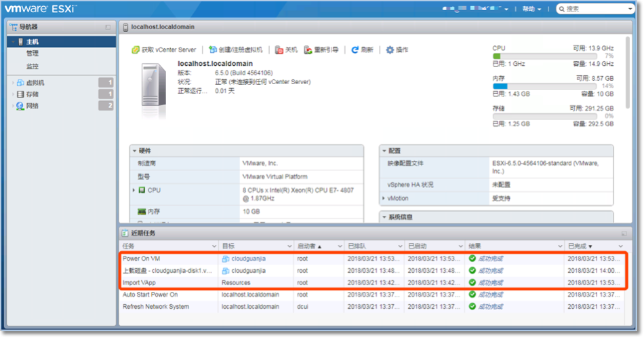Collapse the 硬件 section

click(x=135, y=151)
